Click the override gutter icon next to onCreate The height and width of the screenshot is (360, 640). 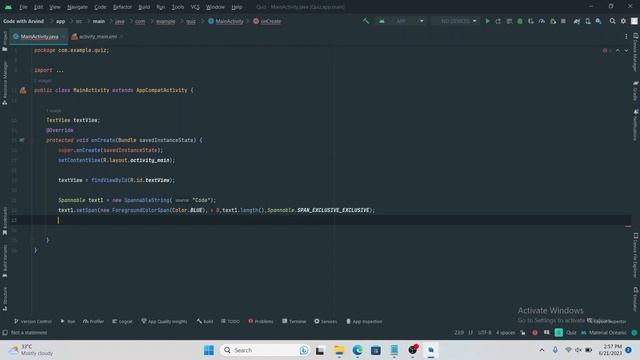[22, 140]
